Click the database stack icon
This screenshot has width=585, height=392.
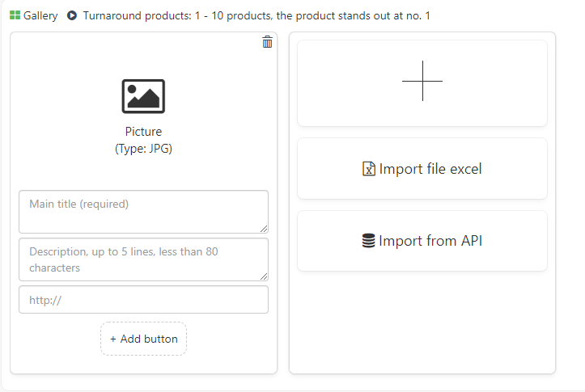click(x=368, y=241)
